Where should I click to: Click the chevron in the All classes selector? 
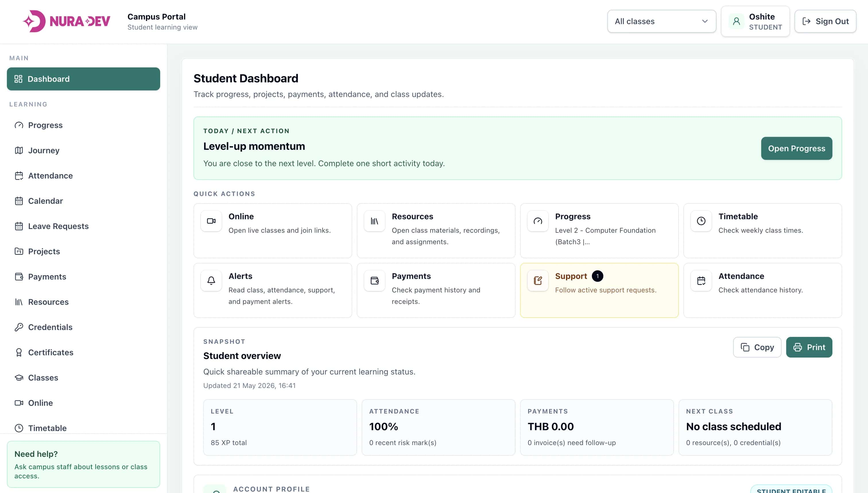pyautogui.click(x=705, y=21)
